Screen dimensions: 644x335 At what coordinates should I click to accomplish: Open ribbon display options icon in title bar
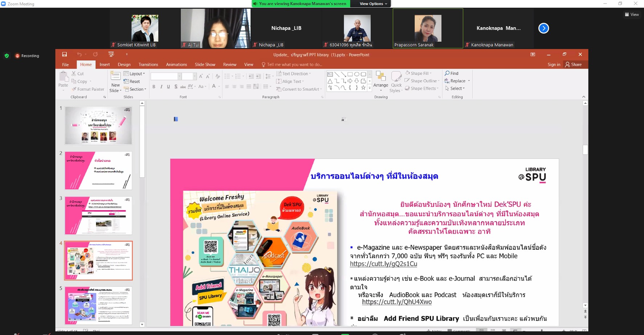[533, 54]
